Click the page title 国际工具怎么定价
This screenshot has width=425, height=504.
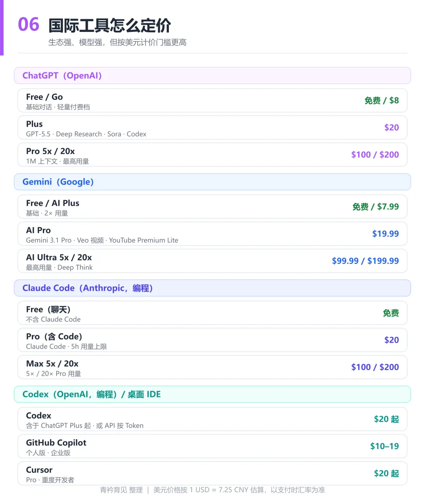coord(110,26)
